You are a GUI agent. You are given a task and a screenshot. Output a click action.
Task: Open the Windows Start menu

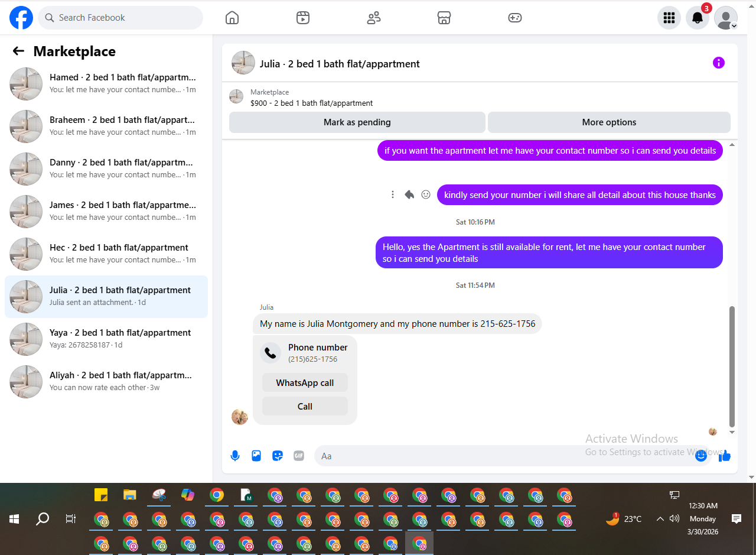coord(14,519)
